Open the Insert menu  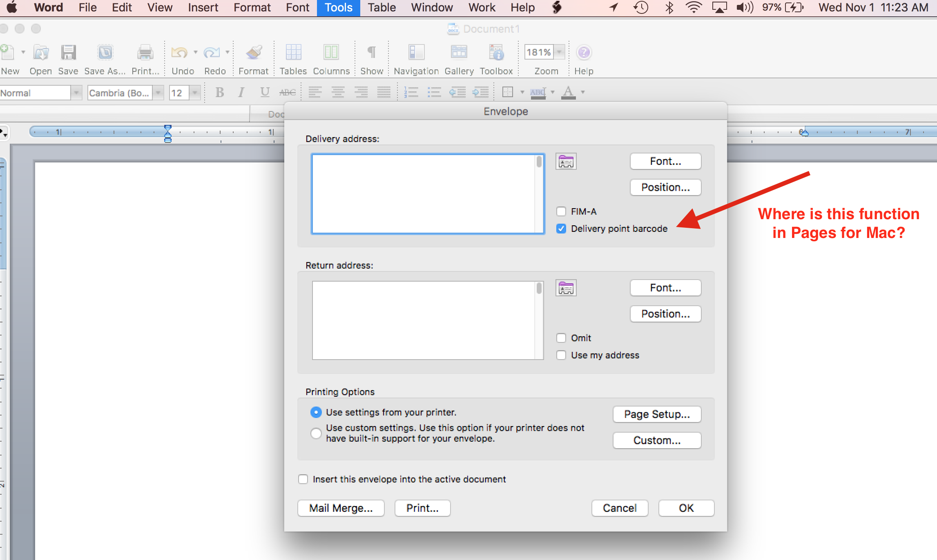click(203, 7)
